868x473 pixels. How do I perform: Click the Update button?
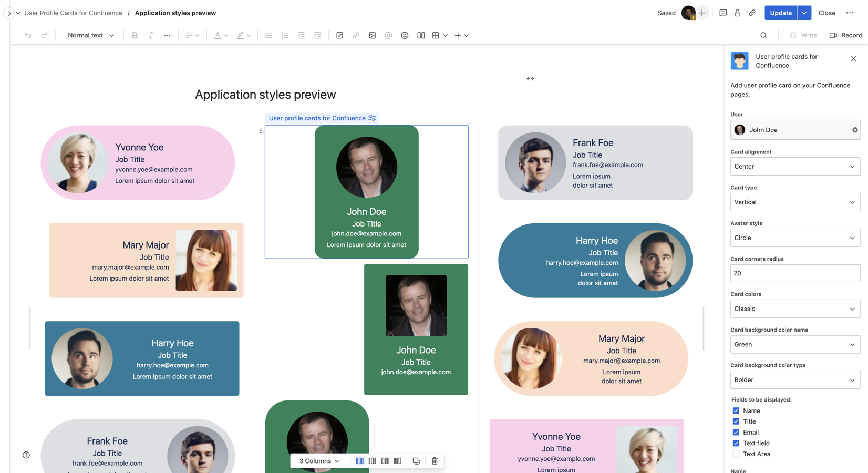pos(780,13)
